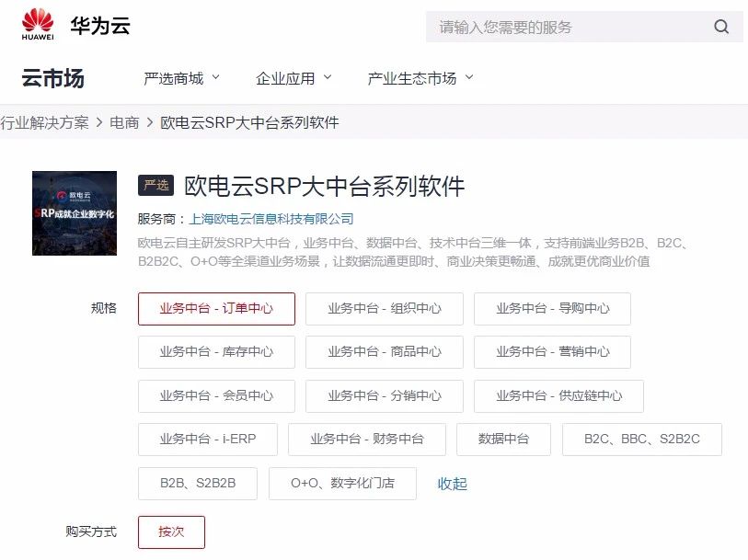The height and width of the screenshot is (560, 748).
Task: Select spec 业务中台 - 导购中心
Action: [552, 309]
